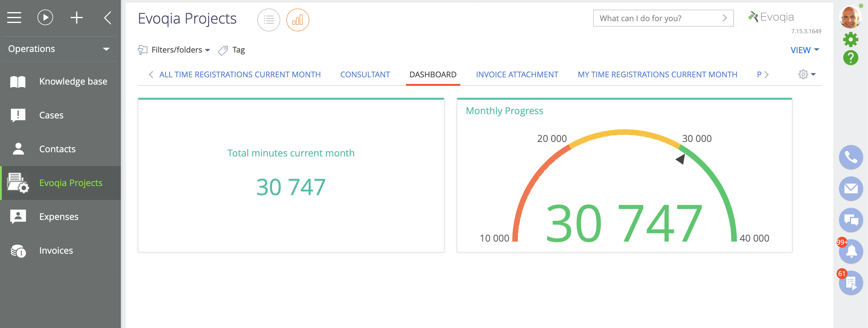The width and height of the screenshot is (868, 328).
Task: Open system designer green gear
Action: [850, 40]
